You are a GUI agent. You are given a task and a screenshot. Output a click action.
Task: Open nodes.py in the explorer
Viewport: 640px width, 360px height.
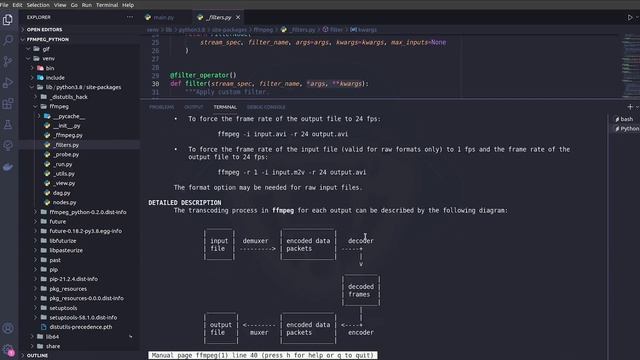80,202
